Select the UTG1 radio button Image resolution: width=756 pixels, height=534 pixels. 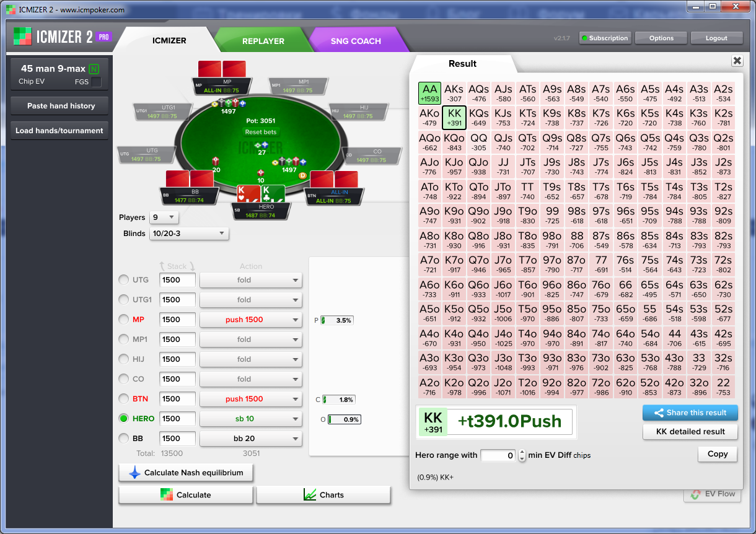[x=124, y=300]
